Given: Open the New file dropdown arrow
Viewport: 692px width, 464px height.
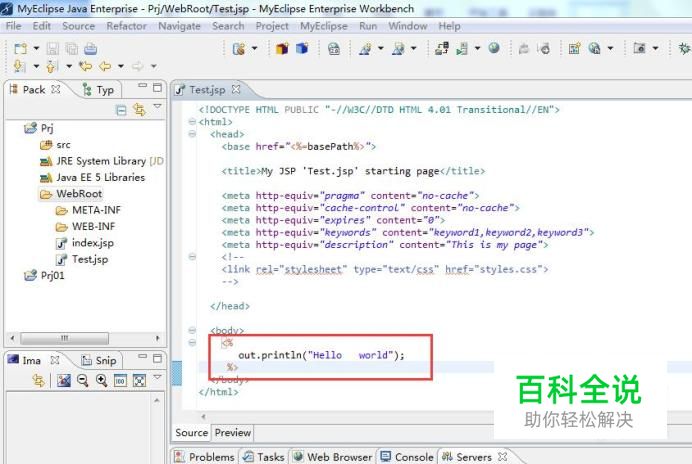Looking at the screenshot, I should 36,48.
